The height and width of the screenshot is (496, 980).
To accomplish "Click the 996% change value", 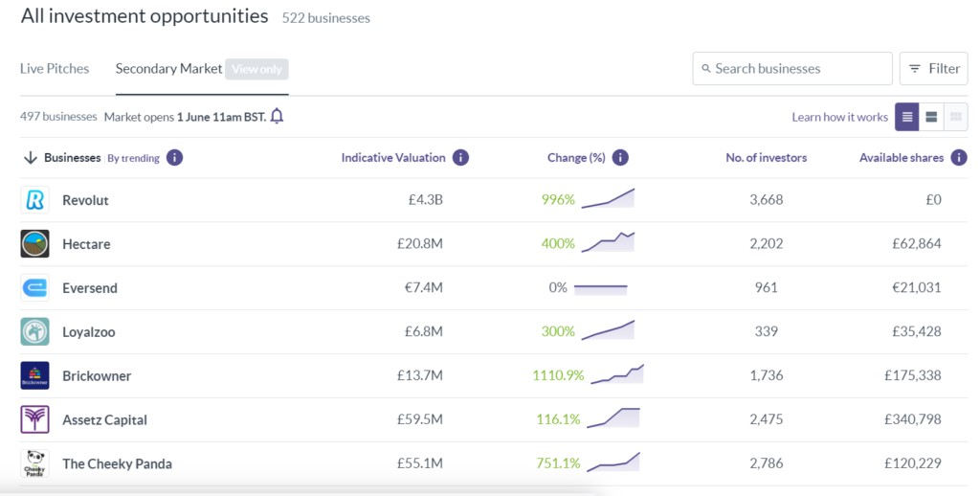I will pyautogui.click(x=558, y=200).
